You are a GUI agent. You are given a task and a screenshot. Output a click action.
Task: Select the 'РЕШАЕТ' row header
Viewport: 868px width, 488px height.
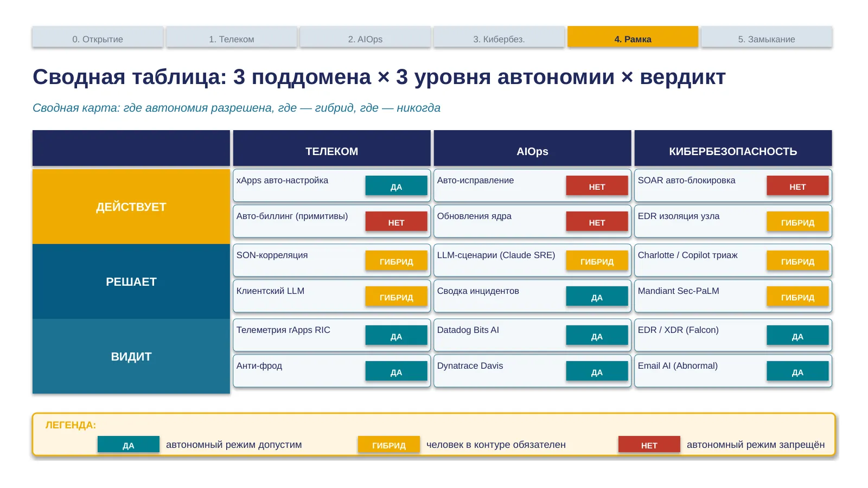tap(131, 281)
